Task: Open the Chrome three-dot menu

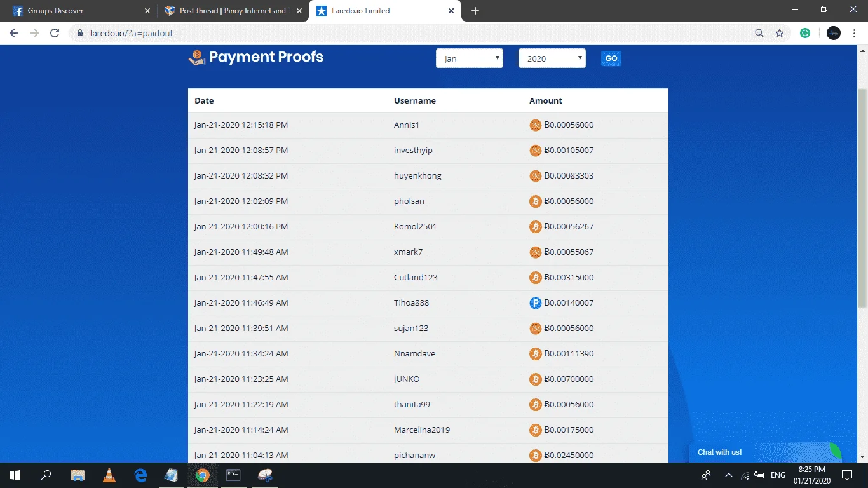Action: click(x=854, y=33)
